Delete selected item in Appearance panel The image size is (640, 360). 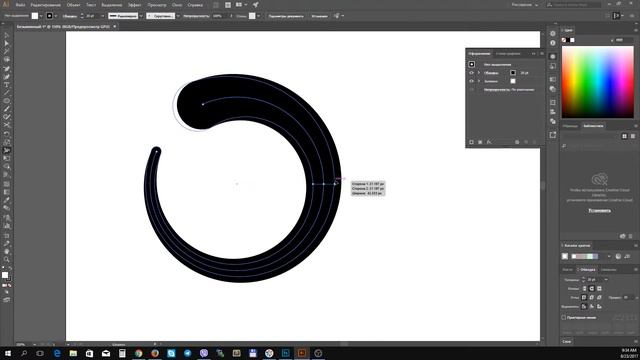click(534, 142)
